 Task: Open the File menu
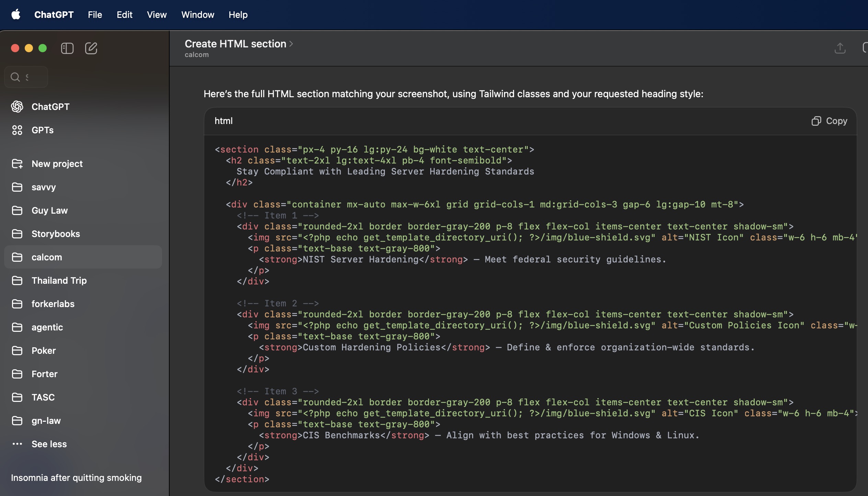point(95,15)
